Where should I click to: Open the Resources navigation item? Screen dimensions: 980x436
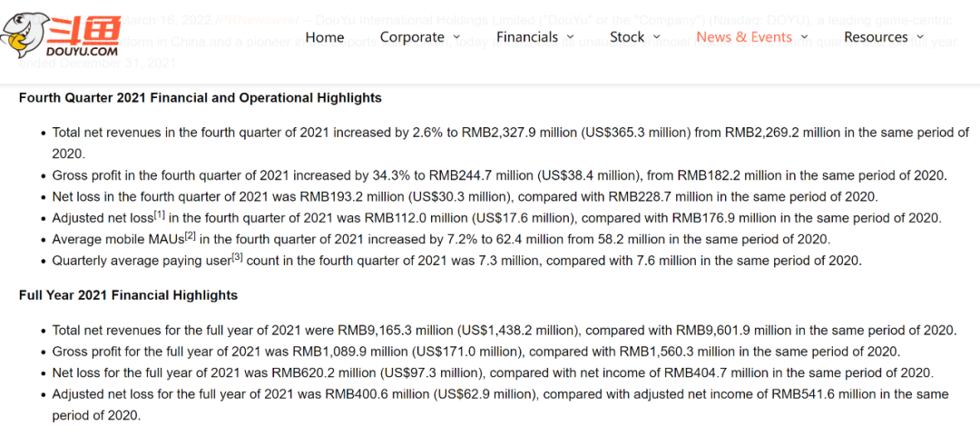pos(876,37)
